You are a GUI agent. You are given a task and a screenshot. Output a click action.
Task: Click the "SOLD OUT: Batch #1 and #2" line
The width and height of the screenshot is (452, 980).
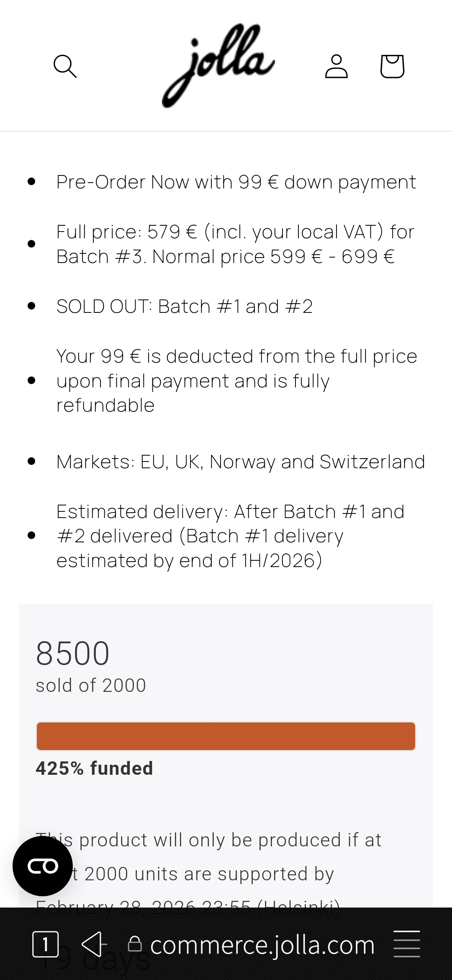point(185,306)
